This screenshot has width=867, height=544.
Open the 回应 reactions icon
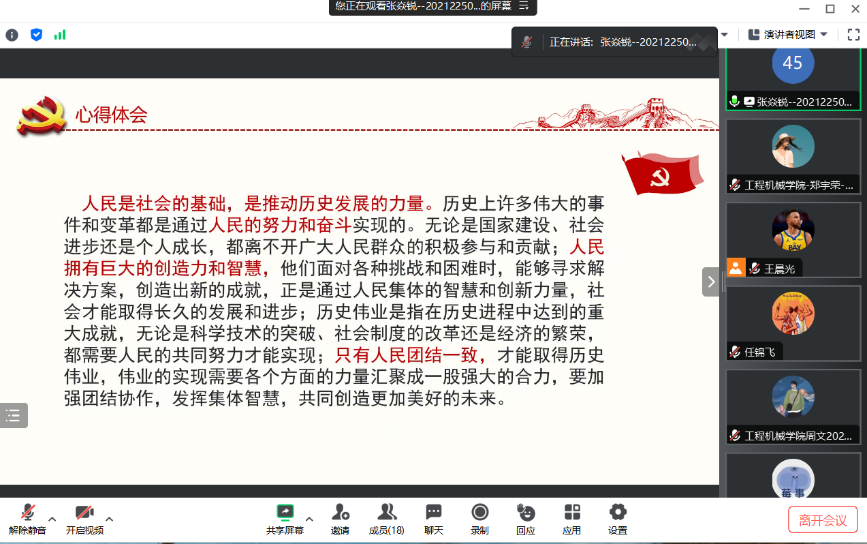(525, 516)
